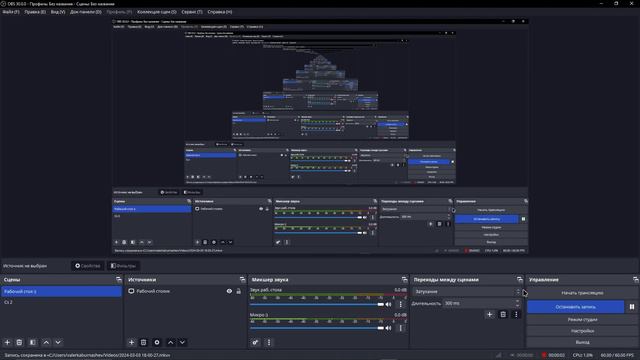Select the second scene in Scenes list

coord(61,302)
